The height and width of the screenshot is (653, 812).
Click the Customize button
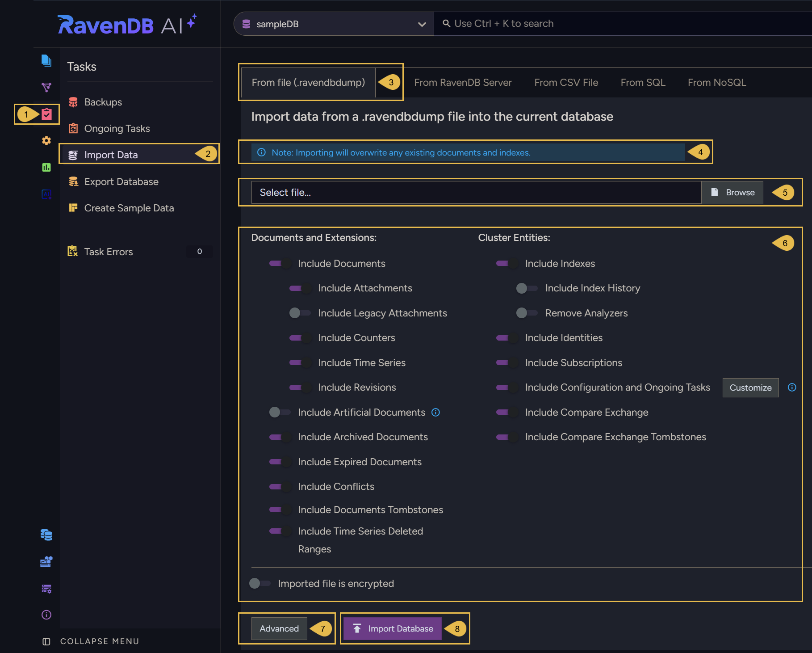click(750, 388)
